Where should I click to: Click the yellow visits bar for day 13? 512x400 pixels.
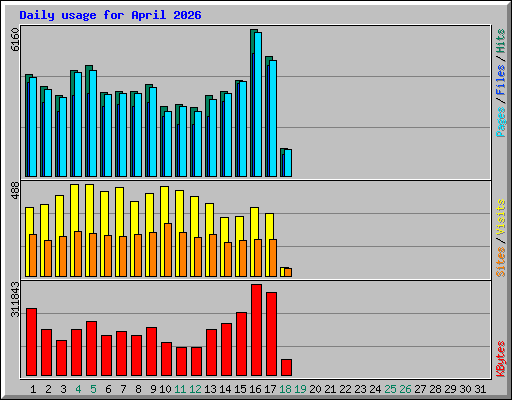coord(209,240)
